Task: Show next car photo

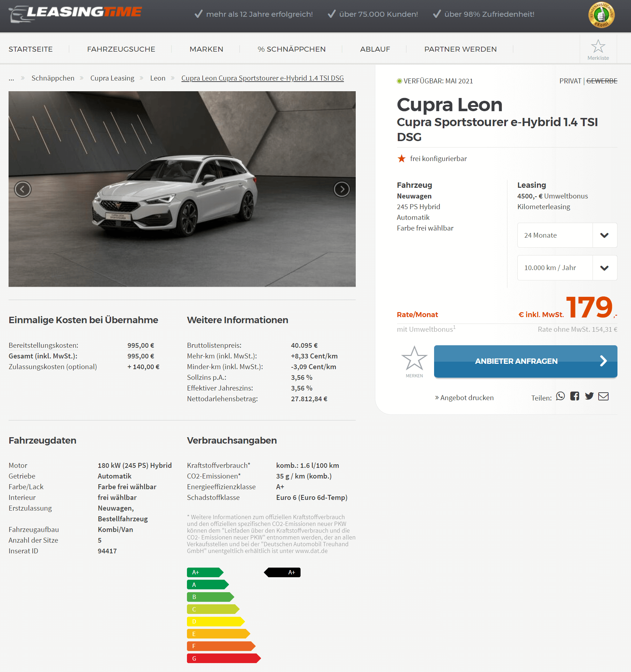Action: click(341, 189)
